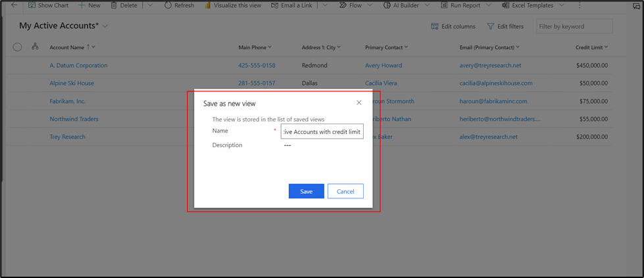Open Visualize this view
644x278 pixels.
tap(233, 5)
